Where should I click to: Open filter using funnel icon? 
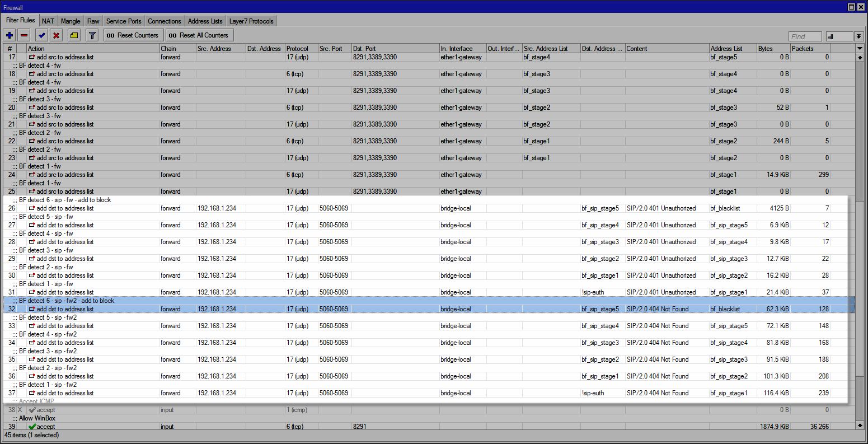click(92, 35)
